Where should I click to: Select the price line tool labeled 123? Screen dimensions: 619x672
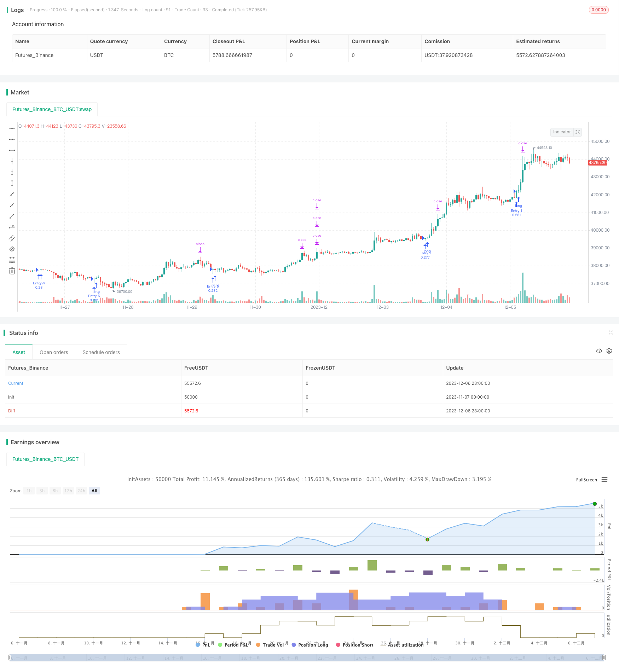click(12, 227)
